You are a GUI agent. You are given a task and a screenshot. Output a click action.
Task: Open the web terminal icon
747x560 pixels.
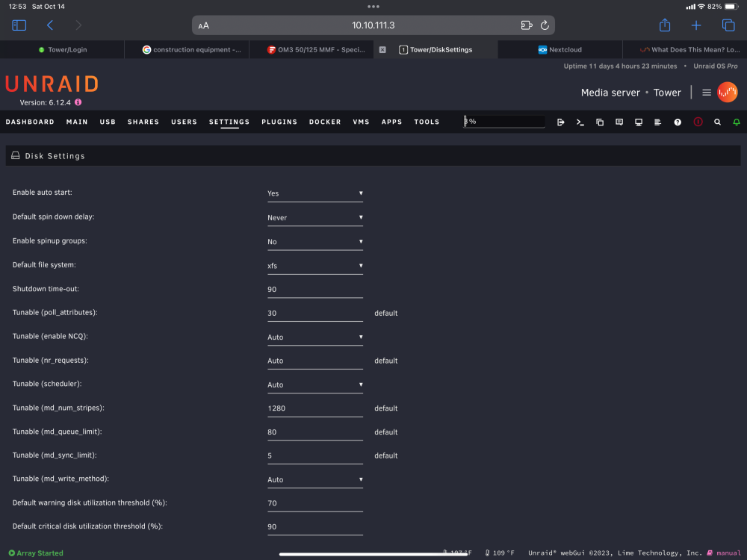(x=580, y=122)
